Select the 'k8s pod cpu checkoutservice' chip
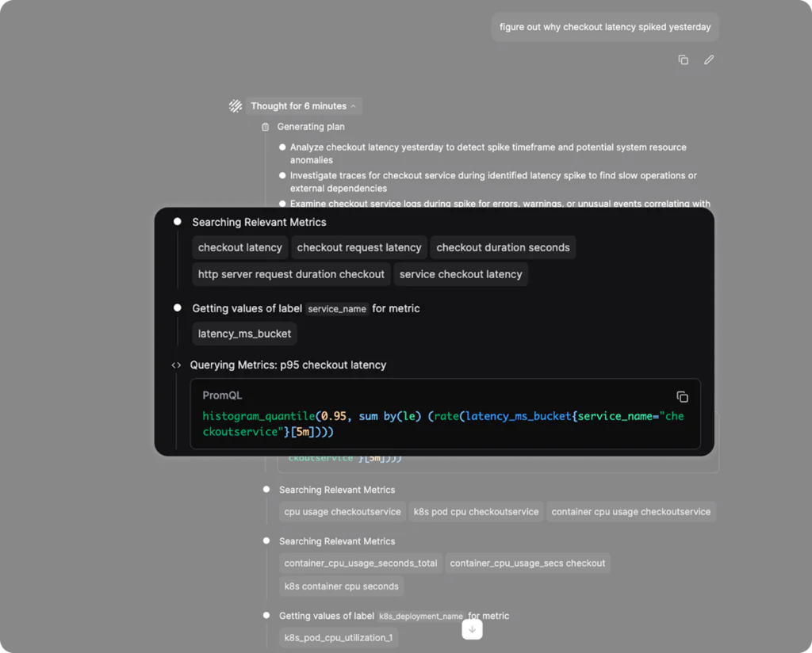This screenshot has width=812, height=653. tap(476, 512)
